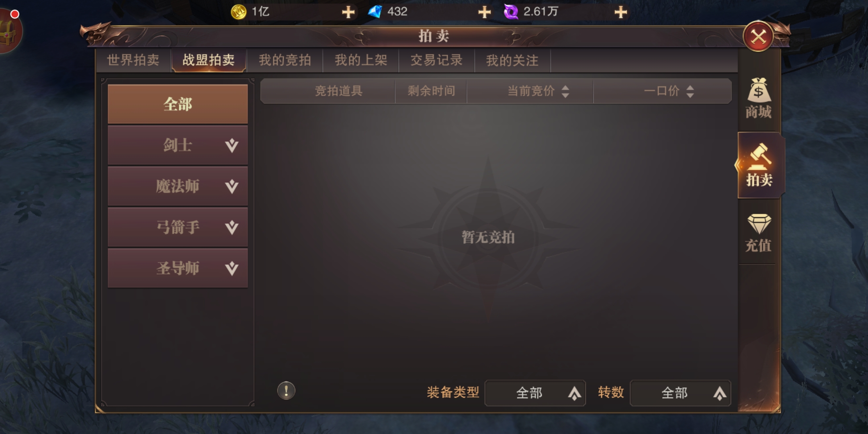Image resolution: width=868 pixels, height=434 pixels.
Task: Expand the 剑士 category
Action: (178, 145)
